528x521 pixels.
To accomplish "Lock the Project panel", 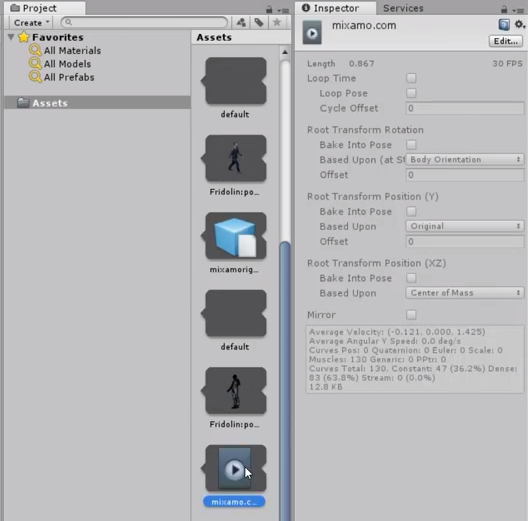I will [269, 9].
